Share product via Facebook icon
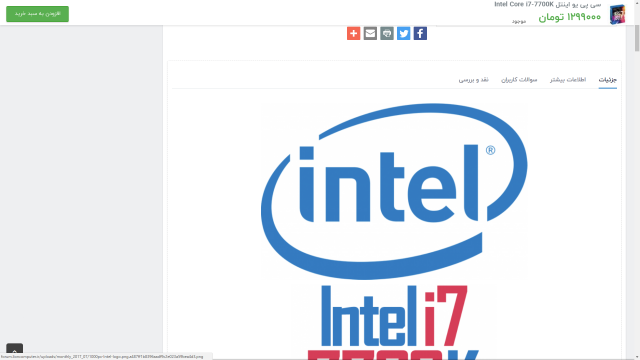Image resolution: width=640 pixels, height=360 pixels. tap(420, 33)
